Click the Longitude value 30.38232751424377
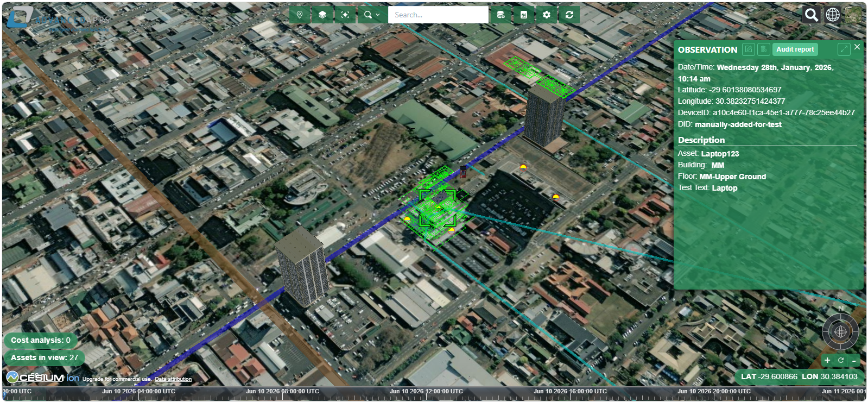The height and width of the screenshot is (402, 868). [x=750, y=101]
